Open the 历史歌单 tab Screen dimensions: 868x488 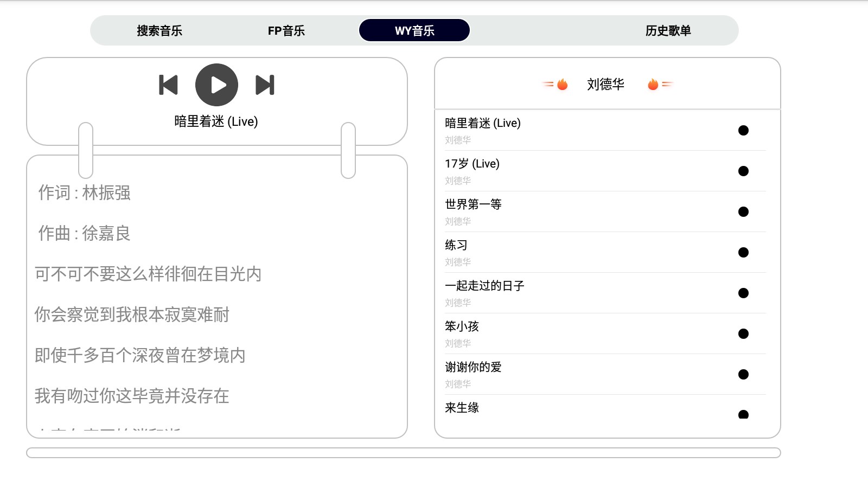pos(668,31)
